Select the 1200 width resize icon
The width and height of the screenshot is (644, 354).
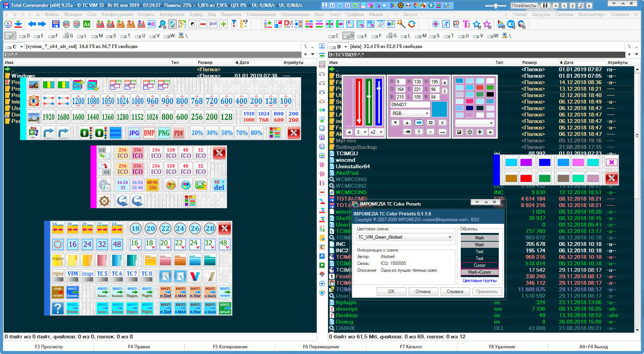78,101
